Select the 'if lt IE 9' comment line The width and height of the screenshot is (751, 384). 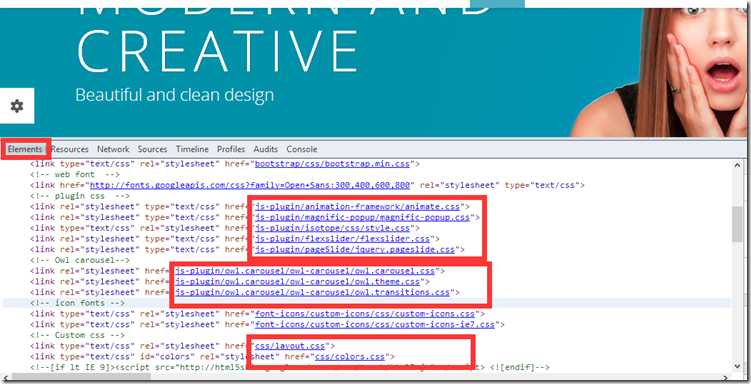pyautogui.click(x=290, y=367)
